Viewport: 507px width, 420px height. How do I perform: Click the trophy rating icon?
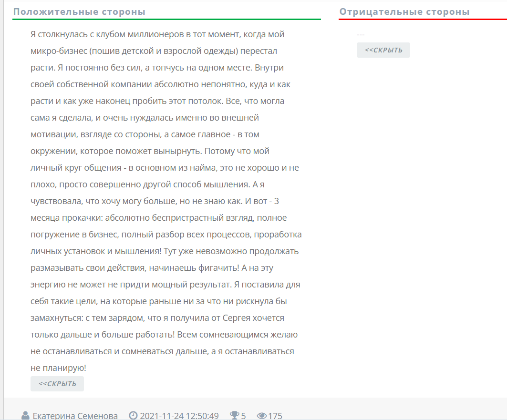pos(234,416)
